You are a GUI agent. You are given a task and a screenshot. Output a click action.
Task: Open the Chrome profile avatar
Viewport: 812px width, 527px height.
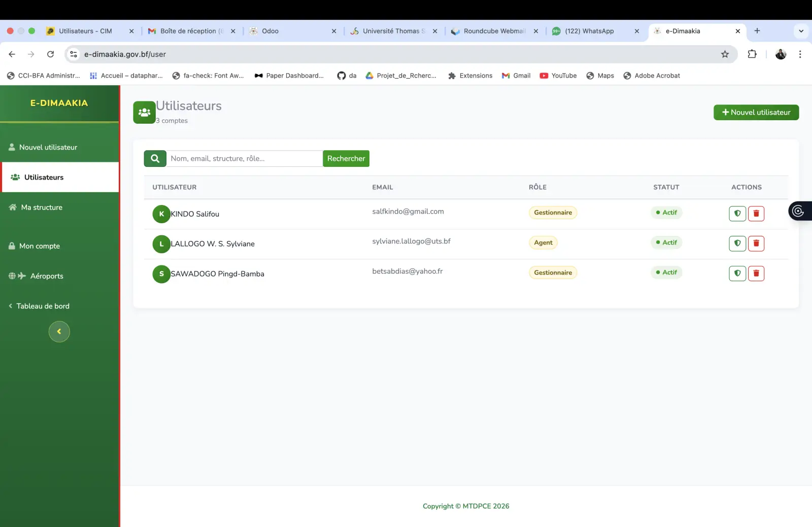tap(781, 54)
